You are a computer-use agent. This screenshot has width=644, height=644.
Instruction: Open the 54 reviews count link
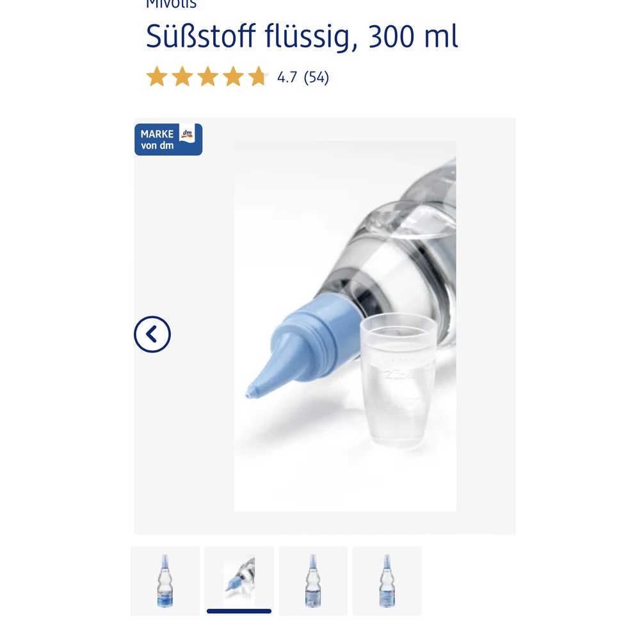coord(316,77)
